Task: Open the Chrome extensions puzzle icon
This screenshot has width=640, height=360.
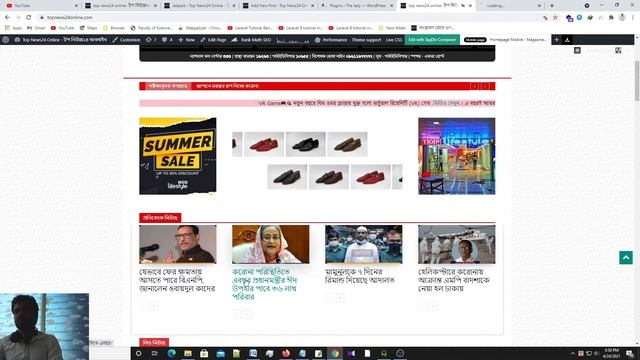Action: (611, 18)
